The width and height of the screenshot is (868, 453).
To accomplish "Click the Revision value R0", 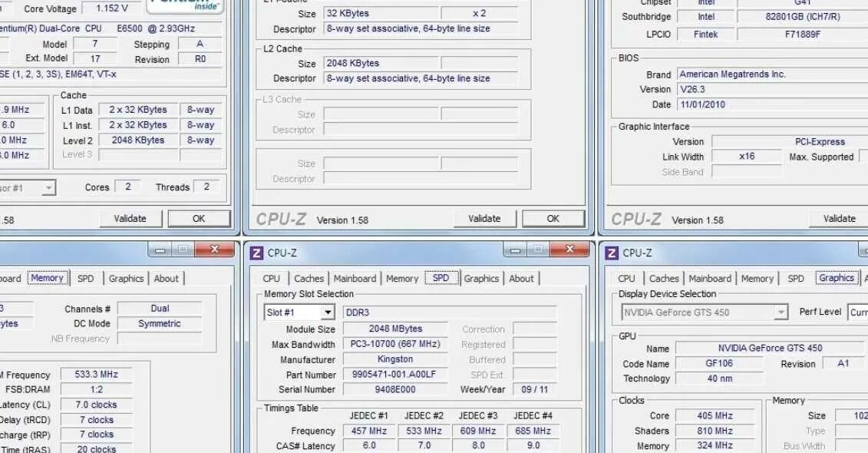I will [x=200, y=58].
